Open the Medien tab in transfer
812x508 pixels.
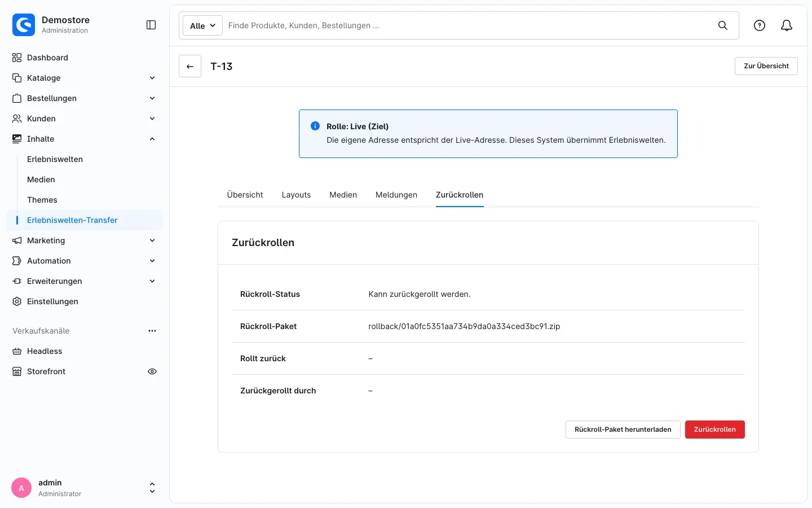pos(343,195)
